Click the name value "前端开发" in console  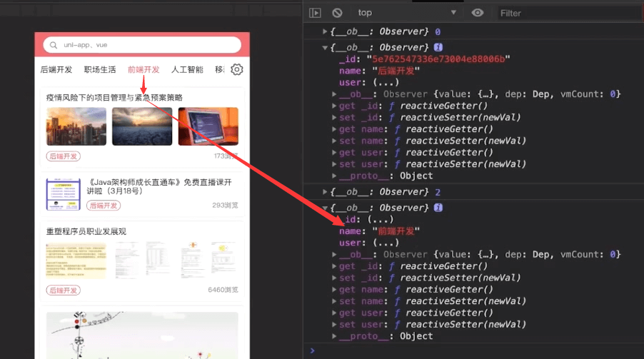(x=396, y=231)
